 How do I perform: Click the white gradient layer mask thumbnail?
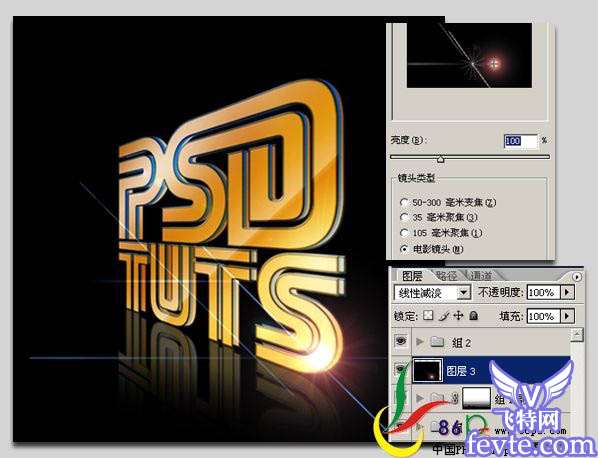[477, 398]
